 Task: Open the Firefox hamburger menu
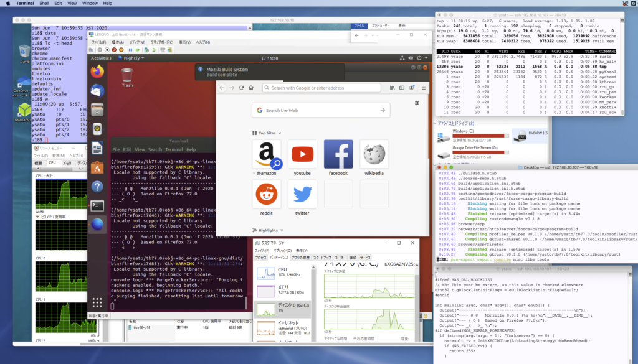pos(422,88)
